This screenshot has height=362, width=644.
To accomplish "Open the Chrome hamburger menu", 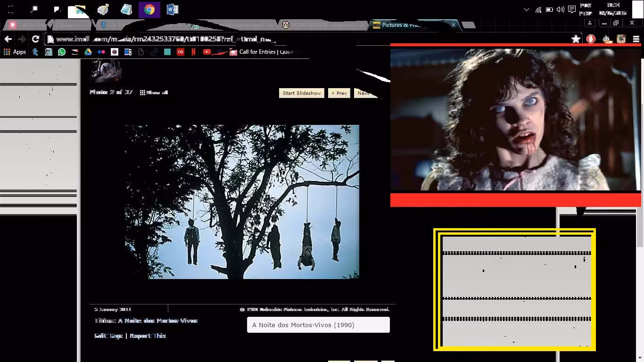I will tap(636, 39).
